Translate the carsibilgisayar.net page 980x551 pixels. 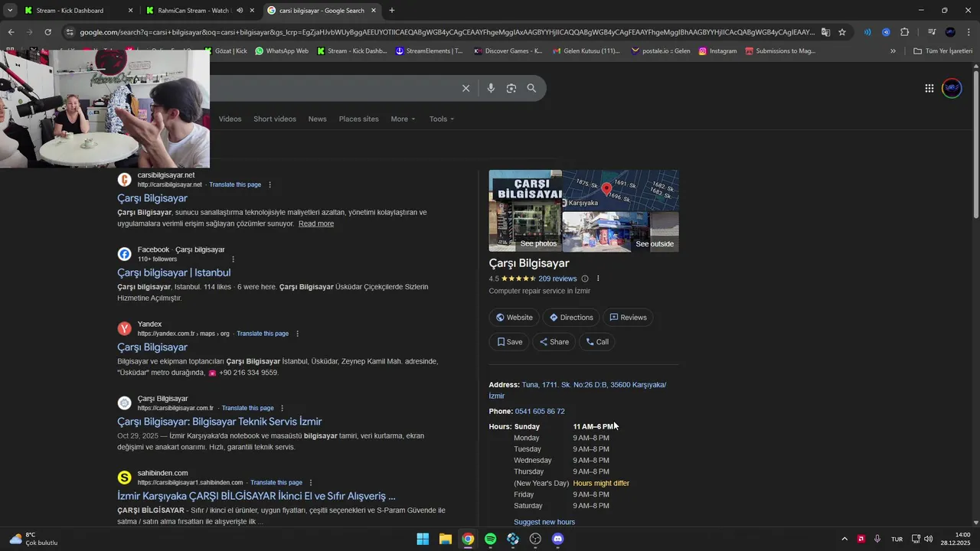[235, 184]
